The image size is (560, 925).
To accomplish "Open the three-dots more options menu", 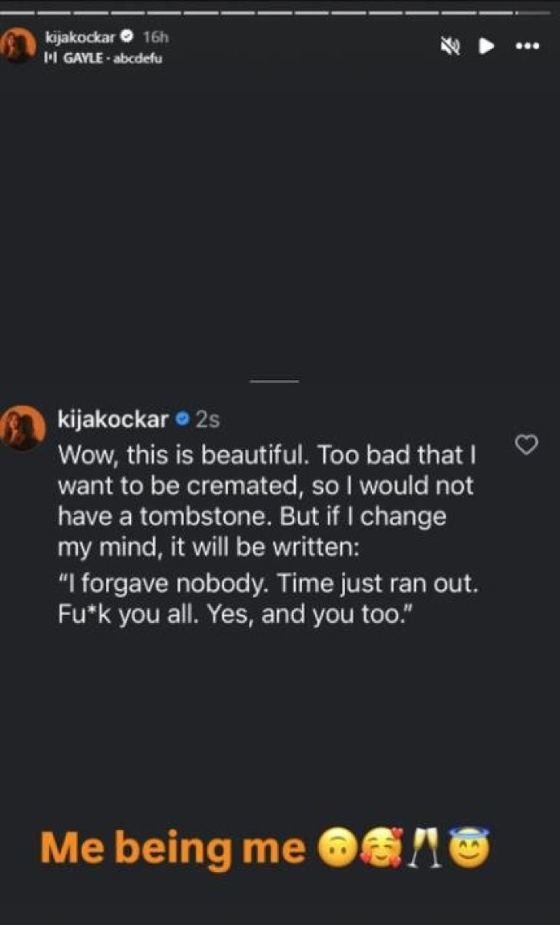I will coord(528,46).
